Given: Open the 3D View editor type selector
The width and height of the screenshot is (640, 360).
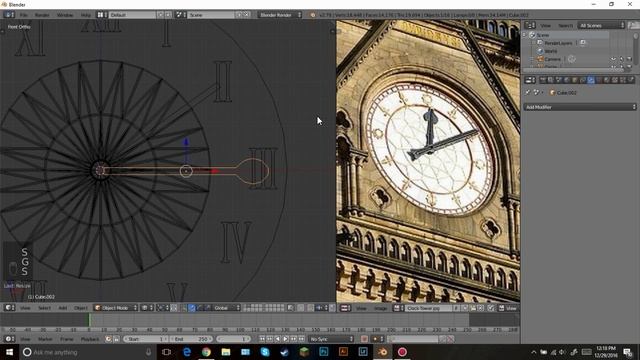Looking at the screenshot, I should coord(9,308).
